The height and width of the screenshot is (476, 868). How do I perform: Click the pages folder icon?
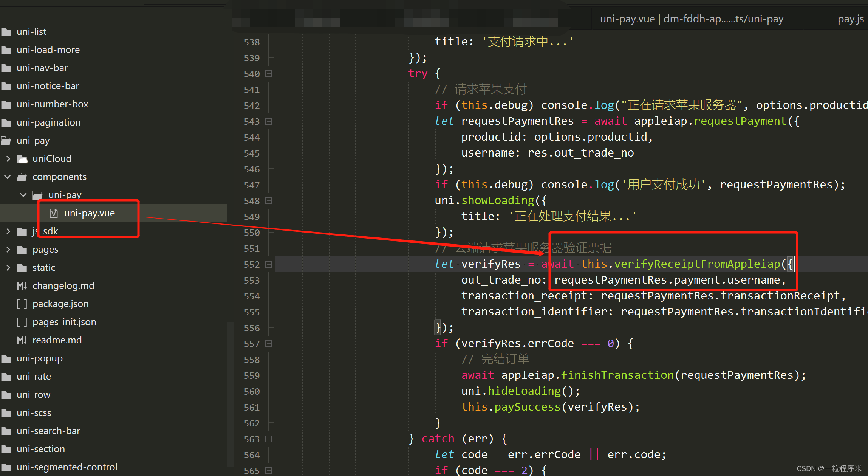22,250
